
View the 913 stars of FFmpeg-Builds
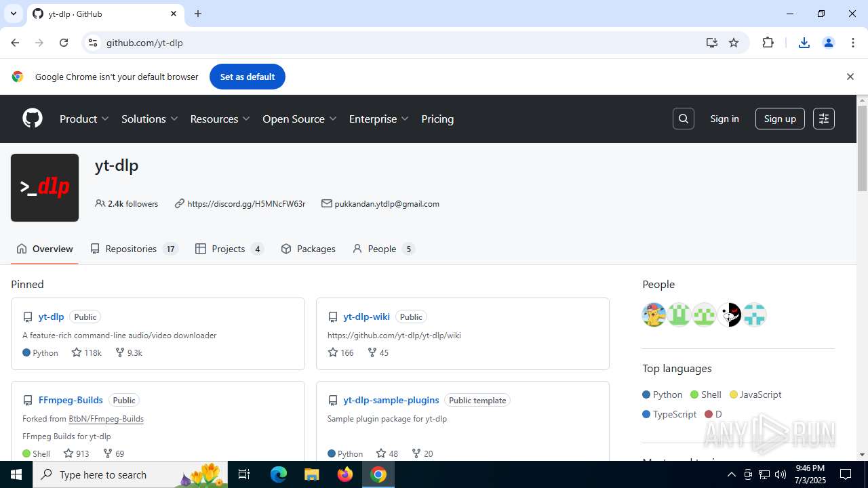76,453
